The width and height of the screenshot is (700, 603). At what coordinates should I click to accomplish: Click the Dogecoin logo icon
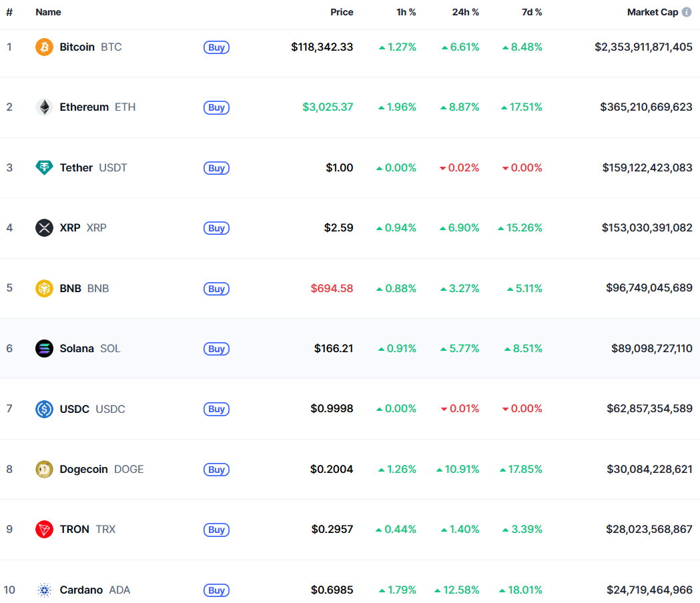coord(44,470)
